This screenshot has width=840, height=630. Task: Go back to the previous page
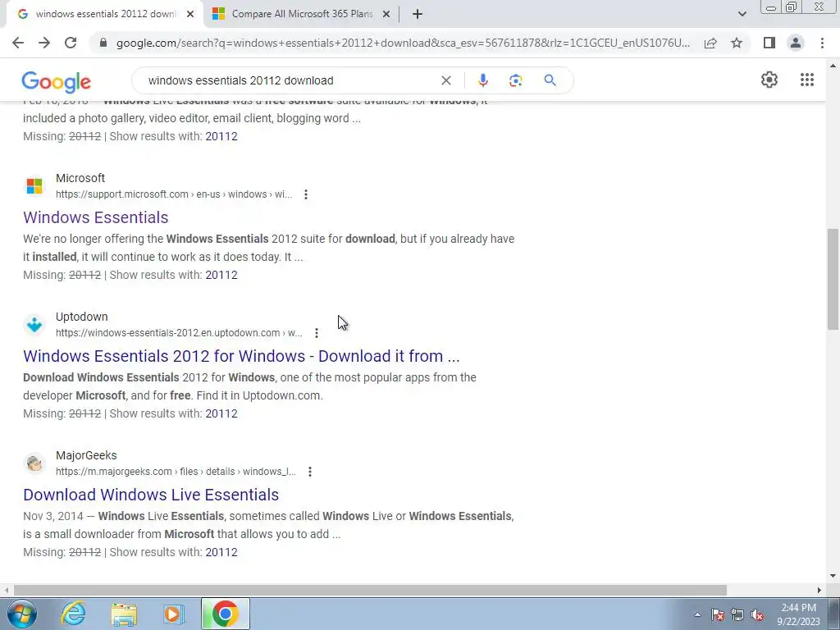click(18, 43)
